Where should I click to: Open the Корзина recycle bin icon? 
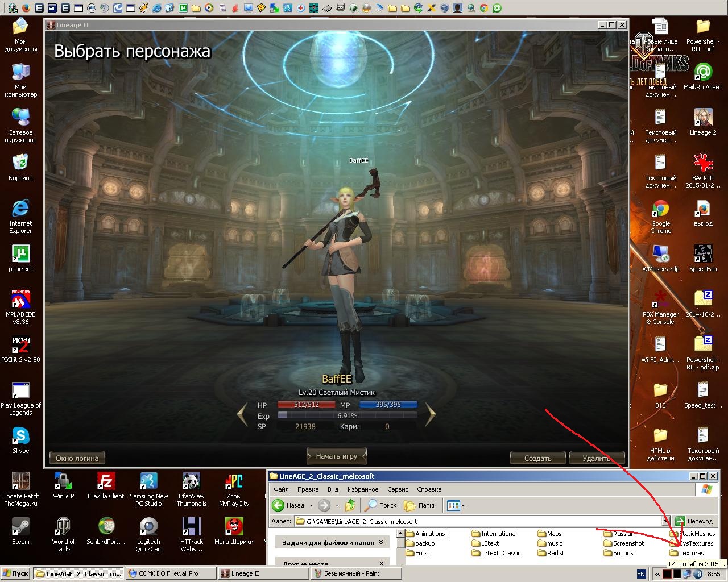tap(20, 167)
